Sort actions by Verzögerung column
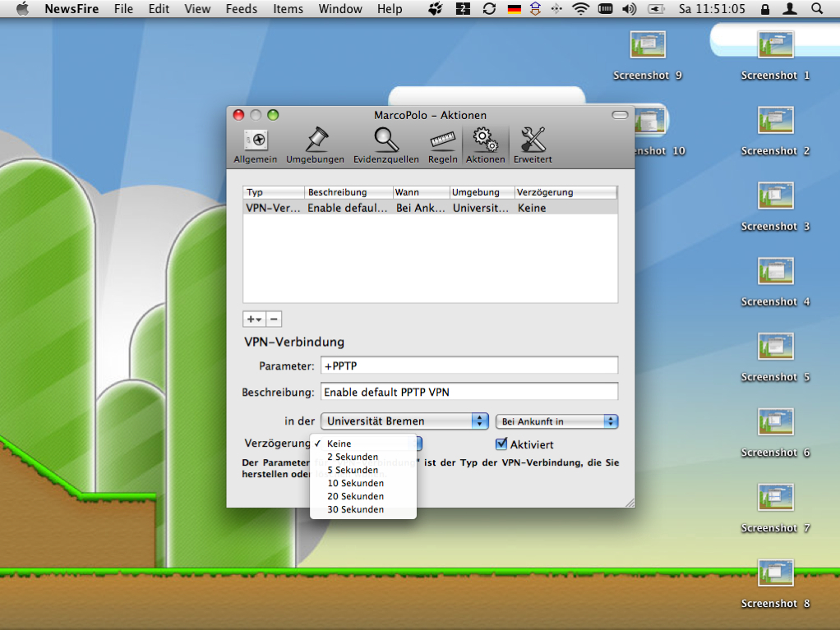This screenshot has width=840, height=630. tap(566, 192)
